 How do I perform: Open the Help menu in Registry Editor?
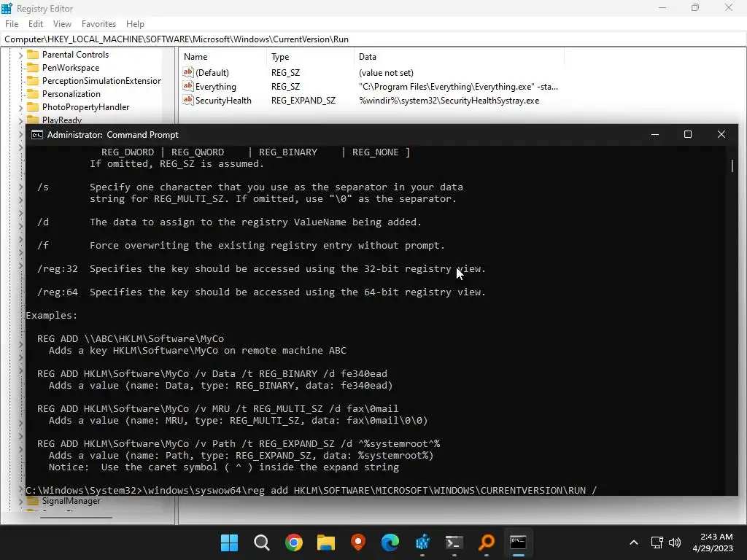[x=135, y=24]
